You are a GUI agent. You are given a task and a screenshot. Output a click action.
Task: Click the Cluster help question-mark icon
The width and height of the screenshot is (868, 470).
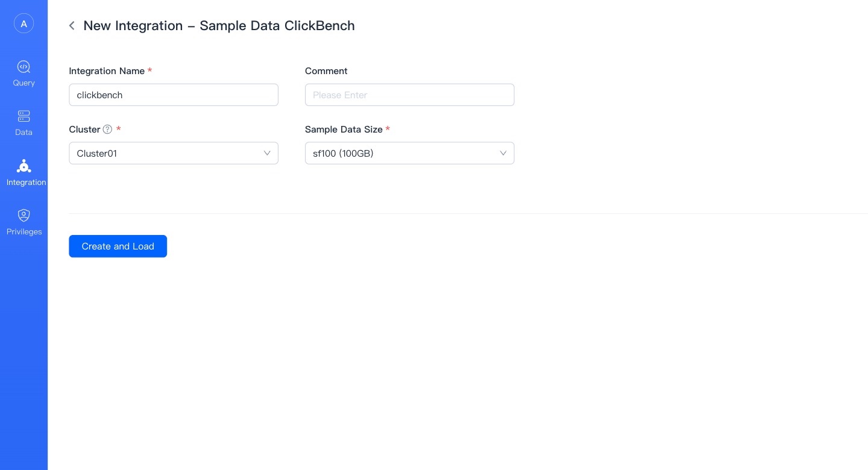(107, 130)
